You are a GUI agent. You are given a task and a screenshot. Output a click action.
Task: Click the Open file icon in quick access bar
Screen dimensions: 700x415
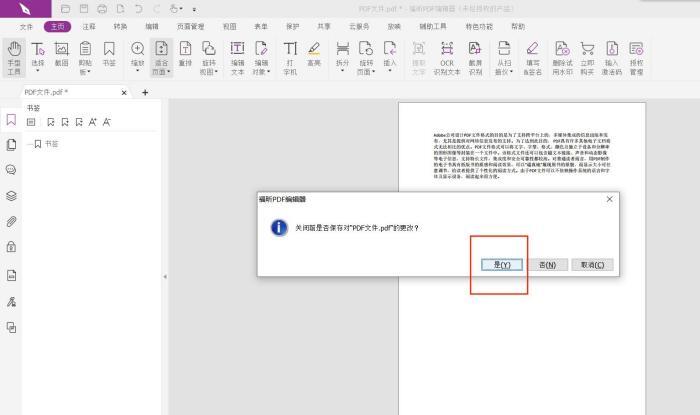coord(65,8)
